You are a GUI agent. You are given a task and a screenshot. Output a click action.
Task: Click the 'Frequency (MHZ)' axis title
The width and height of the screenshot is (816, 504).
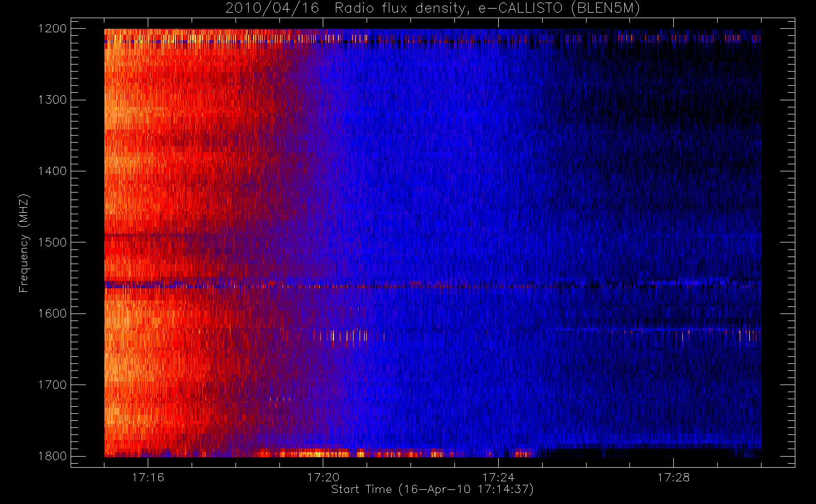[x=24, y=243]
